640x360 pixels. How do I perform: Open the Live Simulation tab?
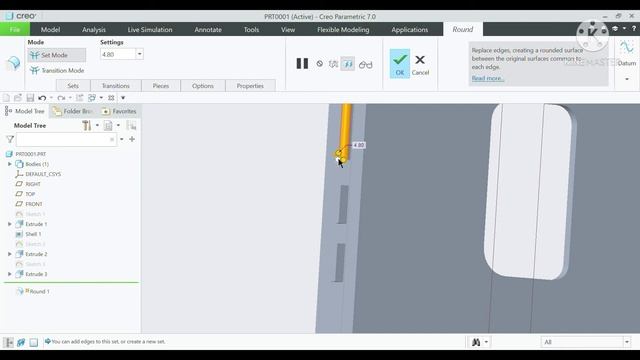(x=150, y=29)
